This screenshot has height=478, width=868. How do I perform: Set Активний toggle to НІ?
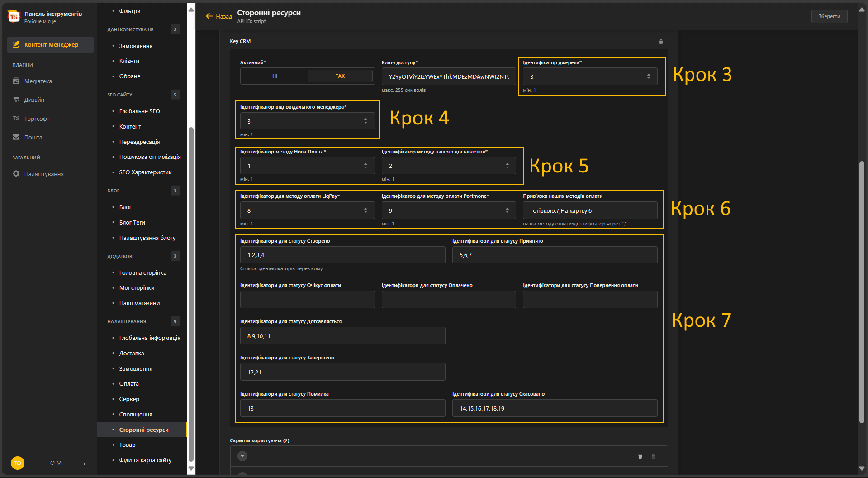[x=275, y=76]
